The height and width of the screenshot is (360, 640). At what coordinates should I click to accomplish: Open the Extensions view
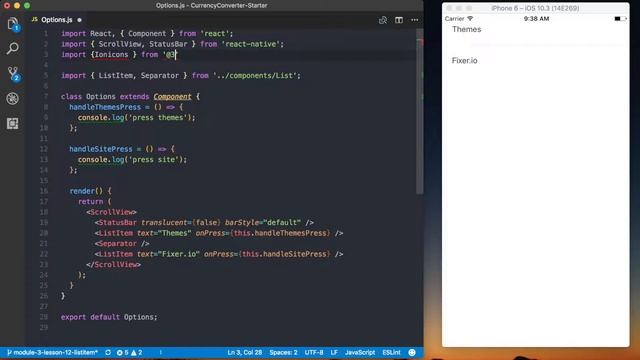point(13,123)
